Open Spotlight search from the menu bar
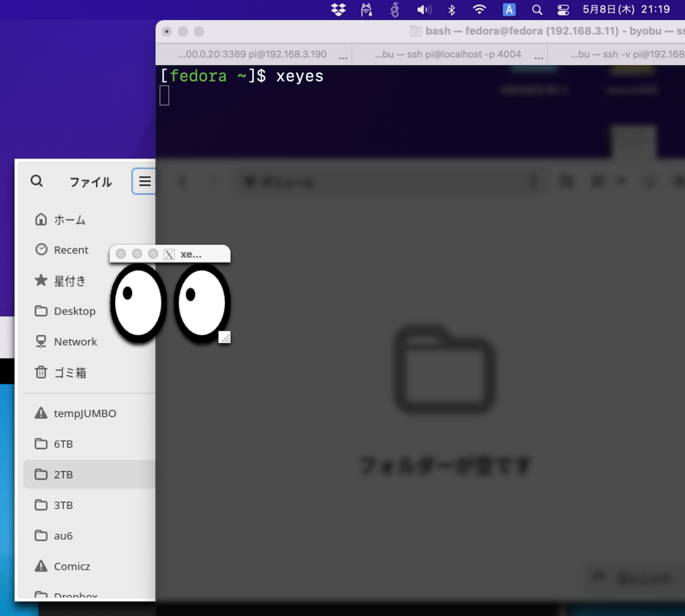 [537, 9]
